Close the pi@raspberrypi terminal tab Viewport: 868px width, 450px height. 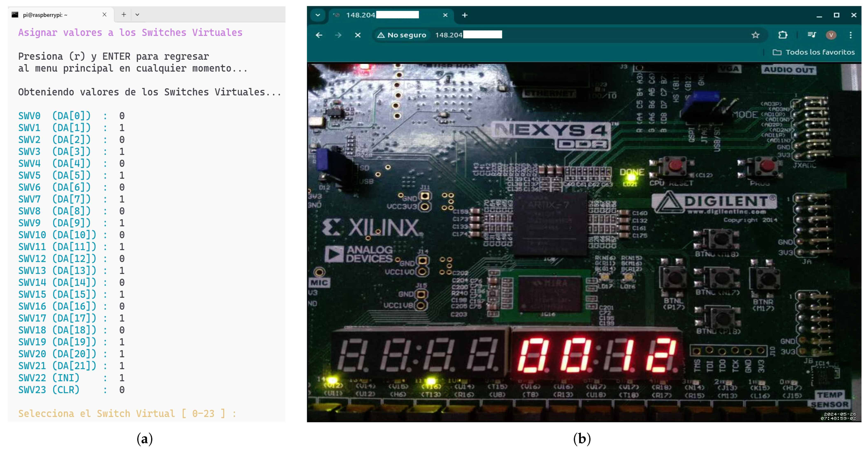coord(105,14)
